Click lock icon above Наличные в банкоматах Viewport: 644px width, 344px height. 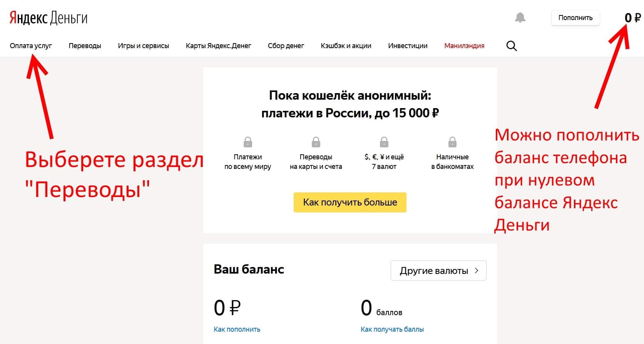click(452, 142)
